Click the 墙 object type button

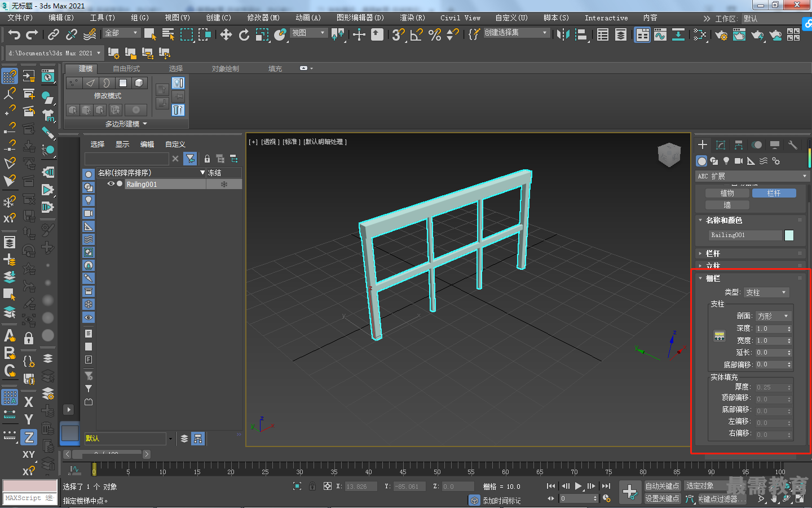727,205
